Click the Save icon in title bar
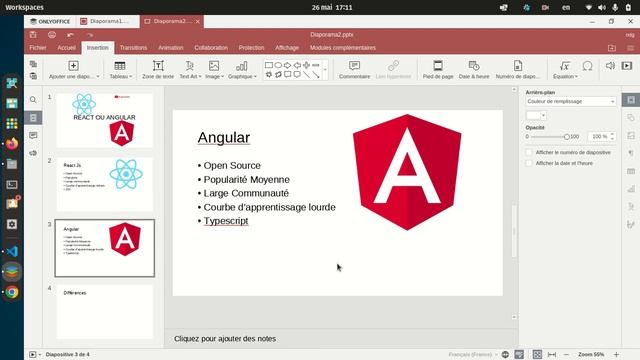Screen dimensions: 640x360 tap(33, 35)
